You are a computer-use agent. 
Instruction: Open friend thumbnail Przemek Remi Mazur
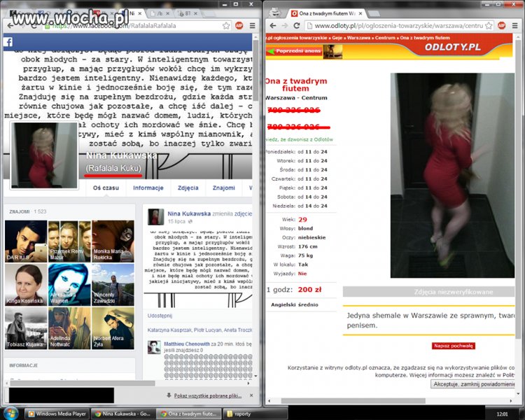tap(69, 241)
